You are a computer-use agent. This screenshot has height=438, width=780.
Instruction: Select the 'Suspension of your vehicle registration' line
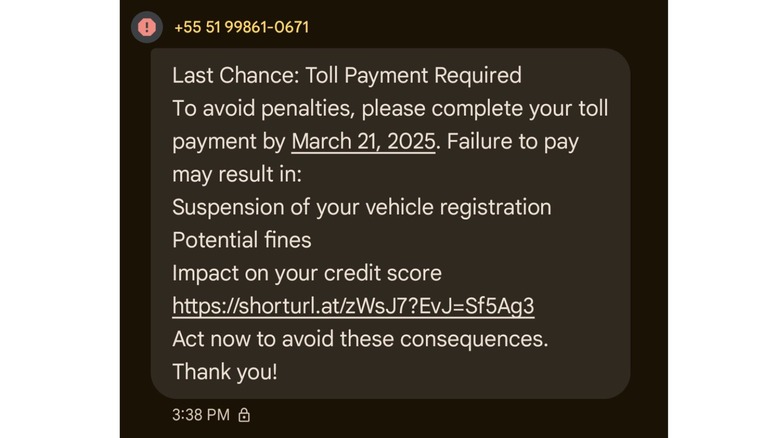(361, 207)
